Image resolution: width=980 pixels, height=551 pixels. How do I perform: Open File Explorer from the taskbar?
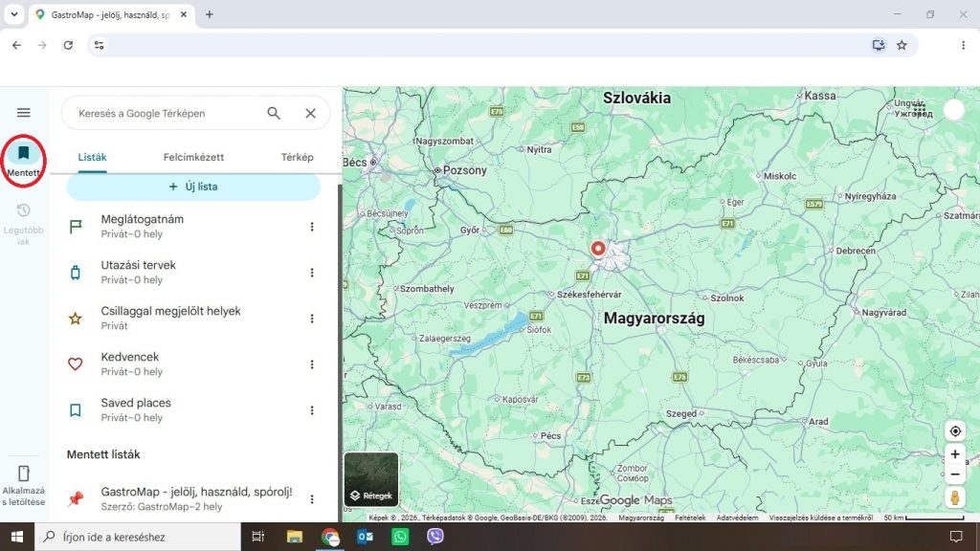point(295,537)
